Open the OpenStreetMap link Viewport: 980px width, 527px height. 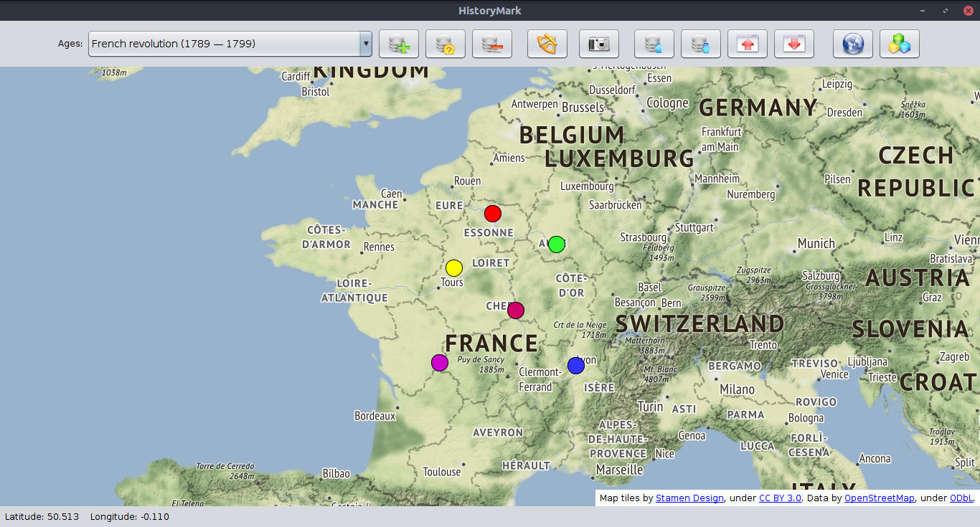tap(880, 498)
